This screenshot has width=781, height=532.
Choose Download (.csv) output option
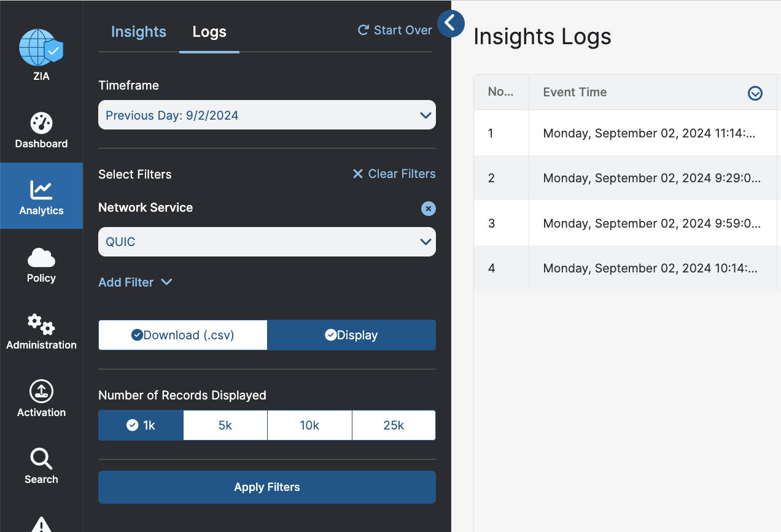(183, 335)
